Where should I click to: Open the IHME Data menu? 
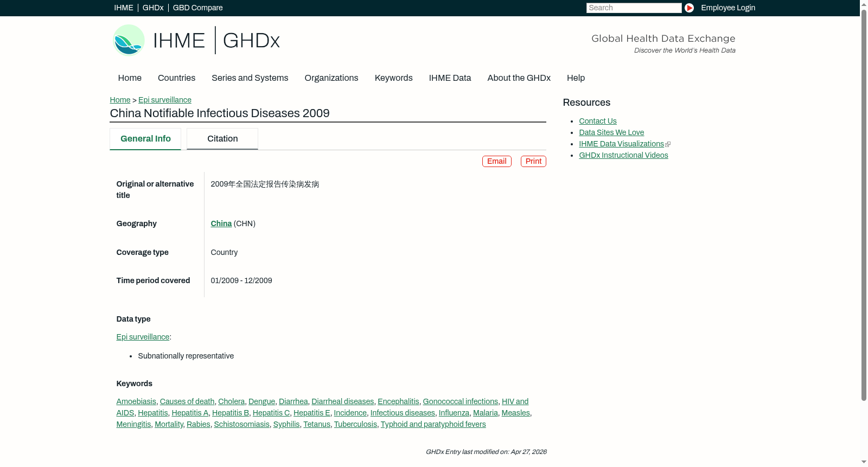click(450, 78)
